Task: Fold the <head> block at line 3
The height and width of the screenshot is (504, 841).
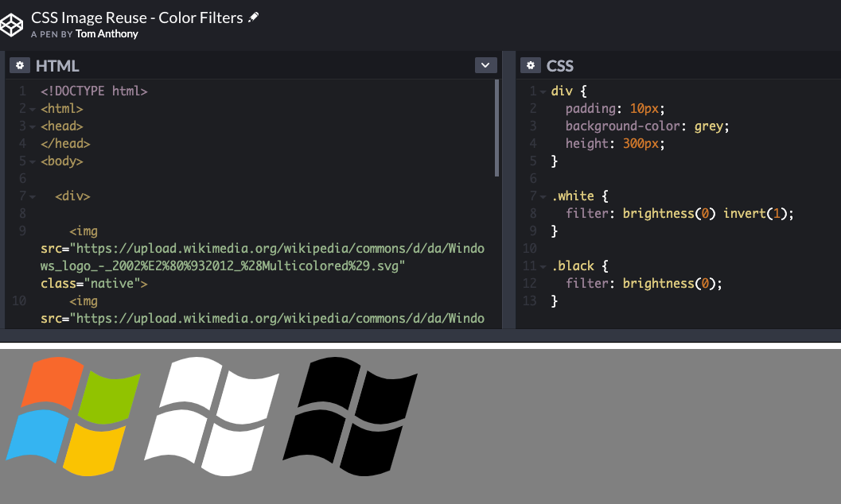Action: (x=33, y=126)
